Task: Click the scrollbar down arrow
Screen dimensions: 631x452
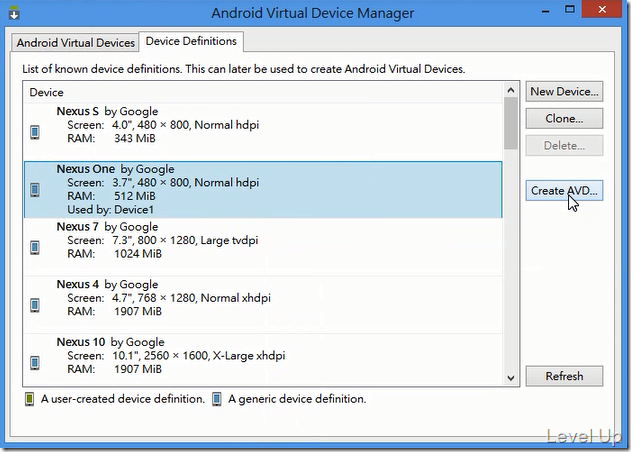Action: pyautogui.click(x=511, y=378)
